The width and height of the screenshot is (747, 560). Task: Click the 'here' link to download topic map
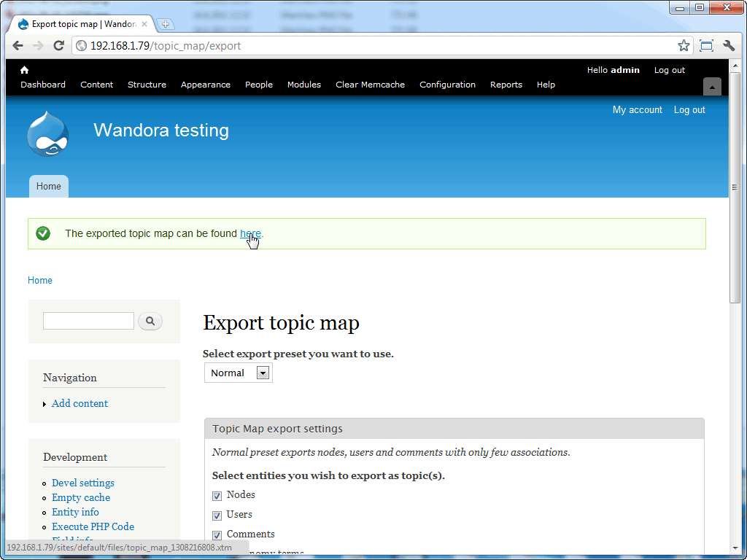[x=249, y=233]
